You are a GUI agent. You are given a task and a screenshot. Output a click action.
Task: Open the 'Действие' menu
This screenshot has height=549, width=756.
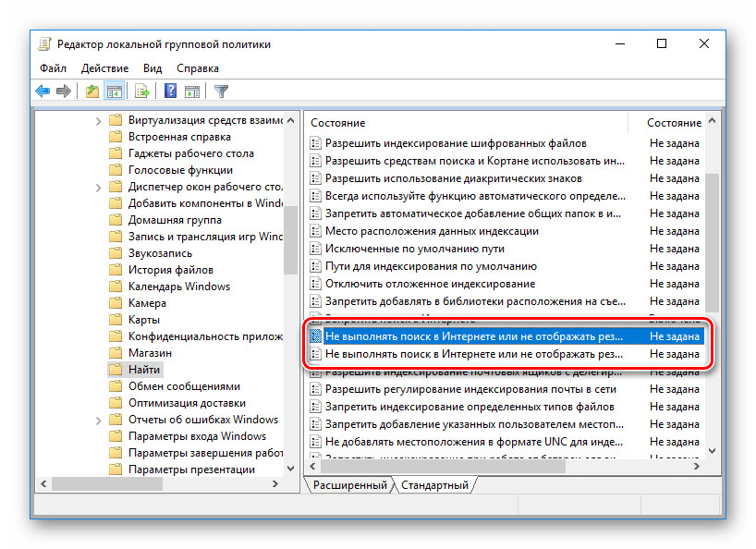104,68
